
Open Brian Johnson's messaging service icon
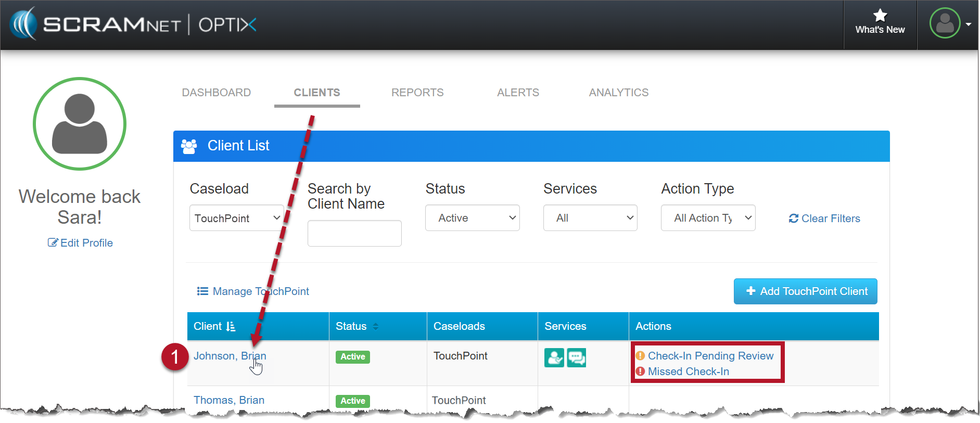(x=576, y=357)
